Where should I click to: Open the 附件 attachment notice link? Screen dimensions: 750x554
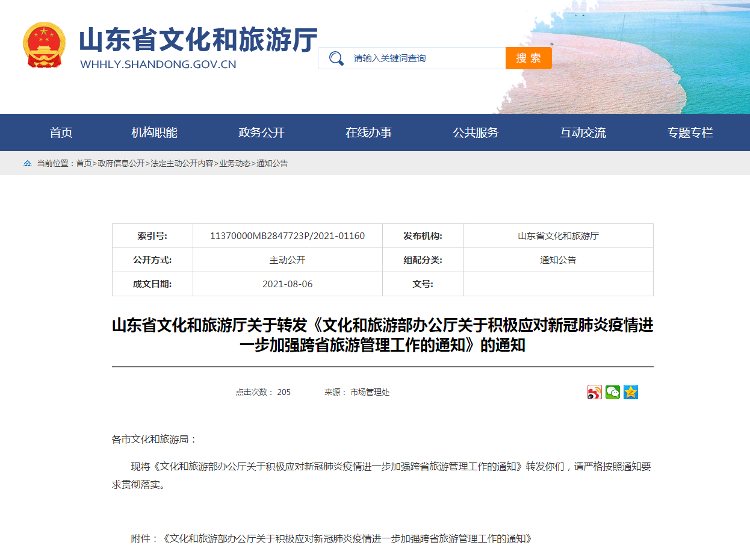[x=345, y=538]
